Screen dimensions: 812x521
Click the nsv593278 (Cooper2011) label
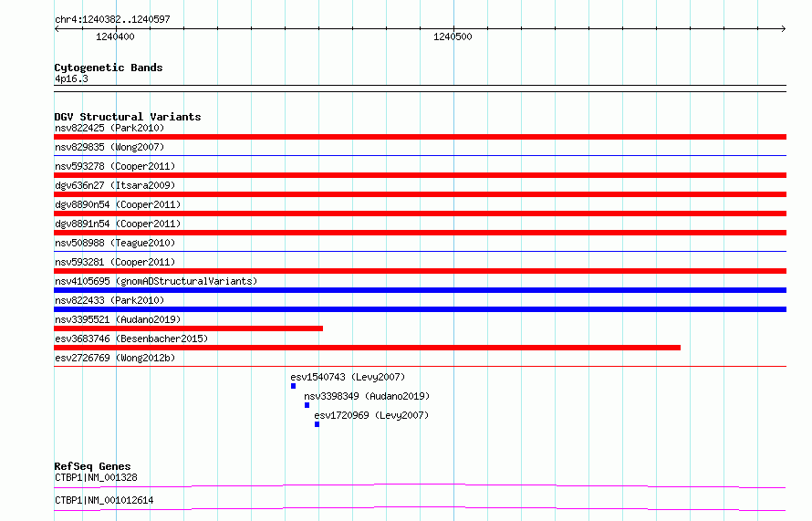coord(115,166)
